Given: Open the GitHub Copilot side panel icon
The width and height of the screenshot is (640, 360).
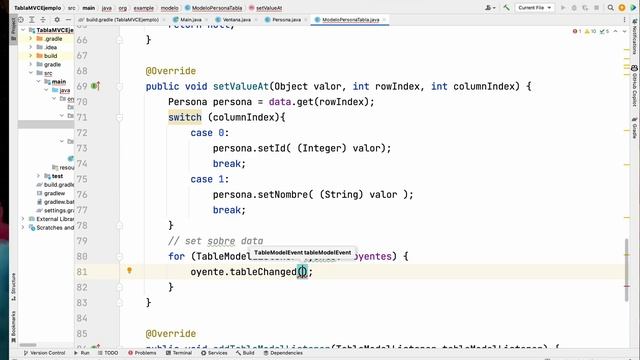Looking at the screenshot, I should [x=634, y=87].
